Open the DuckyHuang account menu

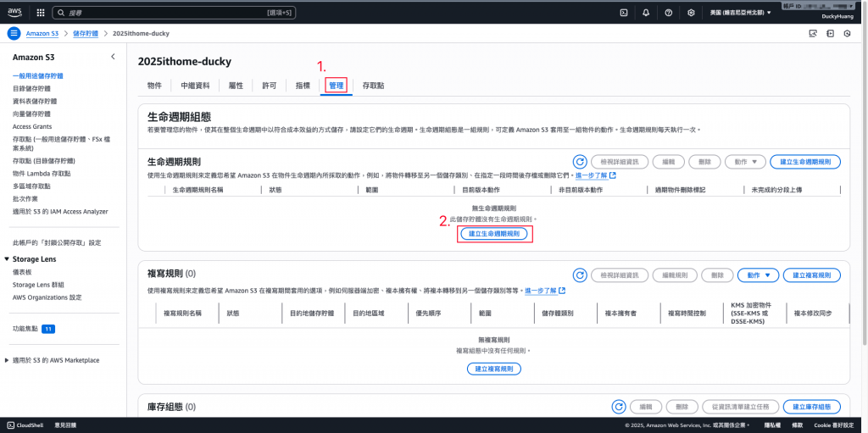(837, 17)
